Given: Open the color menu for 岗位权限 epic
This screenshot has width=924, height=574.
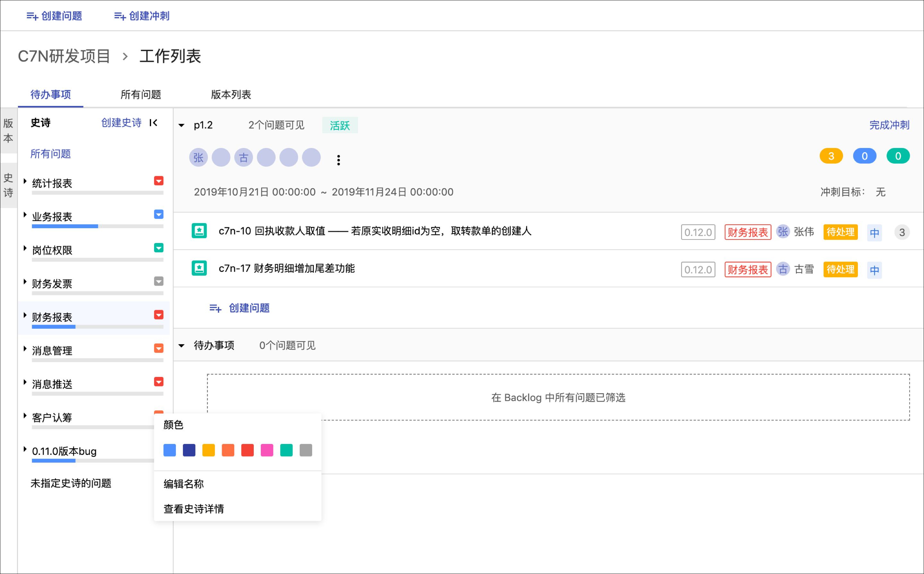Looking at the screenshot, I should point(158,248).
